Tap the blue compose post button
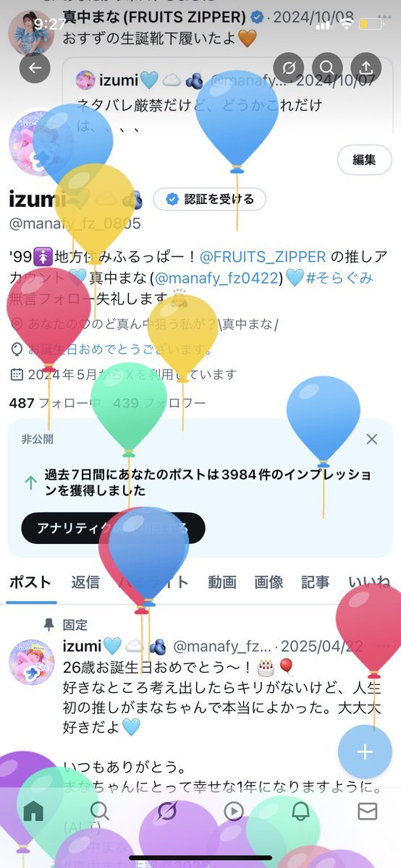Viewport: 401px width, 868px height. point(365,752)
